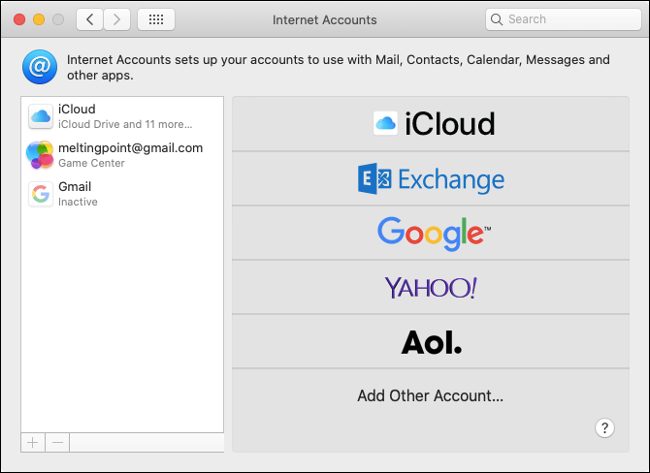650x473 pixels.
Task: Choose Google as account type
Action: click(431, 233)
